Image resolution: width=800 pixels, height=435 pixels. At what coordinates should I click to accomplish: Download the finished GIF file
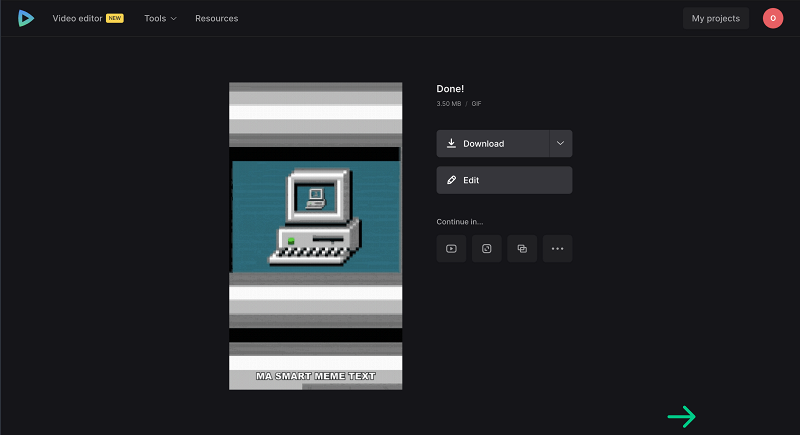click(493, 143)
